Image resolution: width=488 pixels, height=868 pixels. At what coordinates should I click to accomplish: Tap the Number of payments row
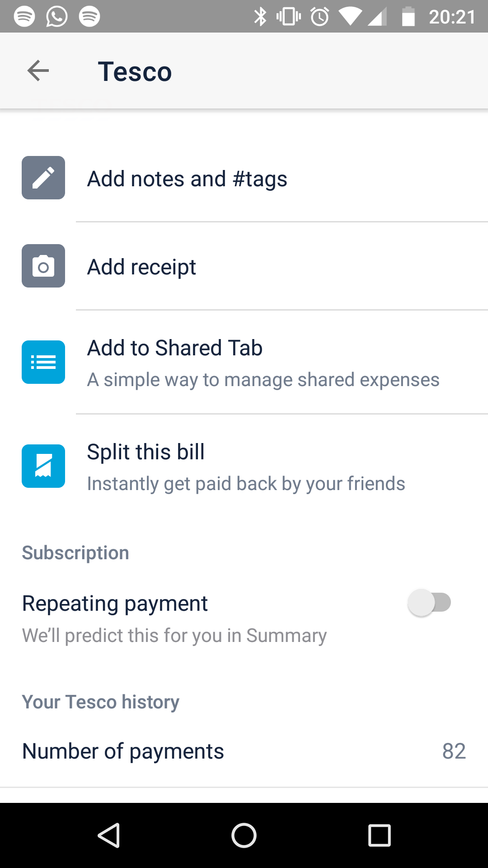(x=244, y=751)
